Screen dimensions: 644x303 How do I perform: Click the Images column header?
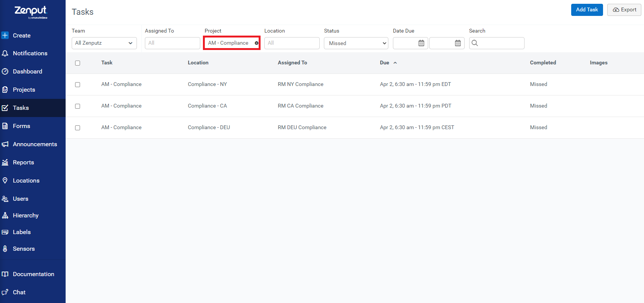pos(598,63)
